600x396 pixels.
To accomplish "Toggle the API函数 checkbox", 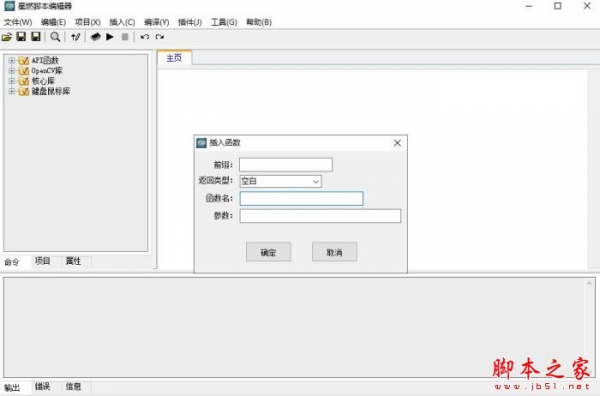I will [24, 60].
